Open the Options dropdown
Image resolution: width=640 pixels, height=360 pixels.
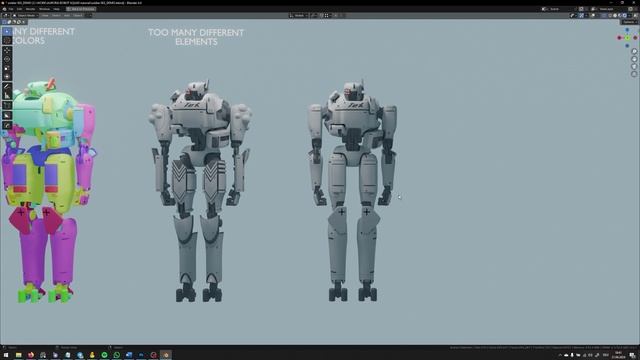[629, 22]
